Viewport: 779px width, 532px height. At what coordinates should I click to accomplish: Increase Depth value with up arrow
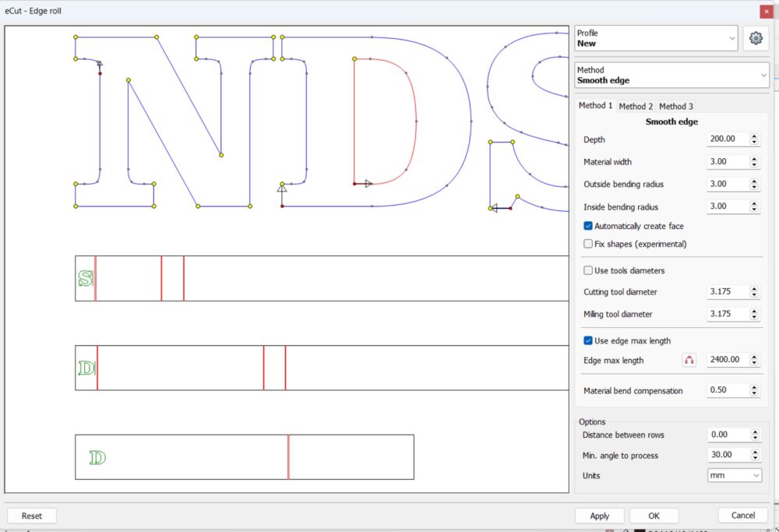click(754, 136)
